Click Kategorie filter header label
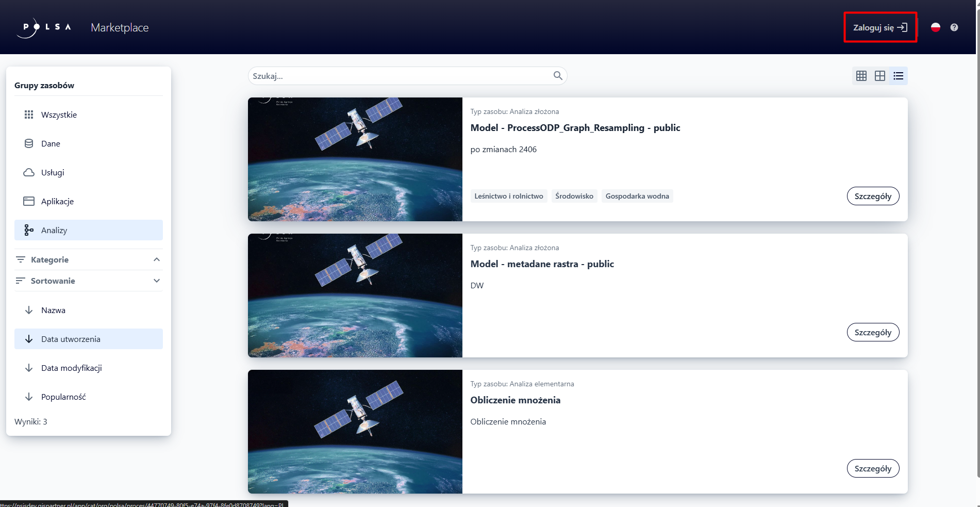 click(x=49, y=259)
